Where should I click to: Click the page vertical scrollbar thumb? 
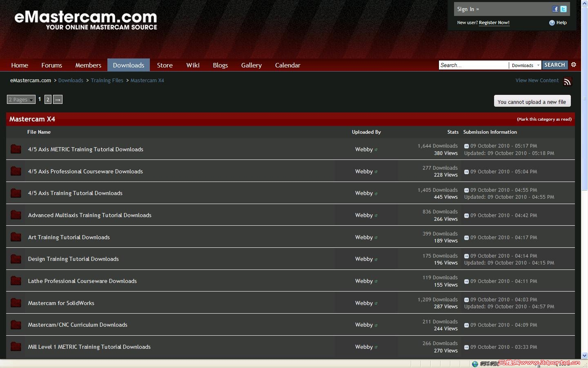click(x=584, y=99)
